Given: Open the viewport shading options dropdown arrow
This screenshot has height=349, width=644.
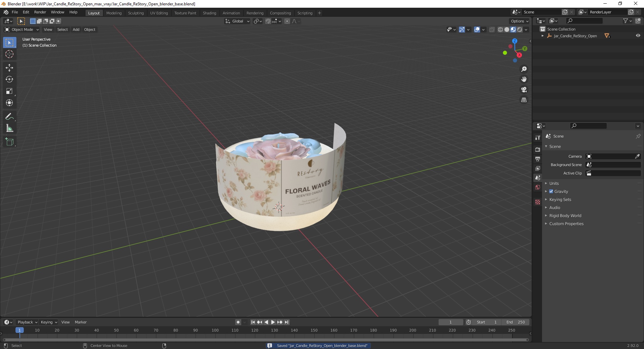Looking at the screenshot, I should pyautogui.click(x=526, y=30).
